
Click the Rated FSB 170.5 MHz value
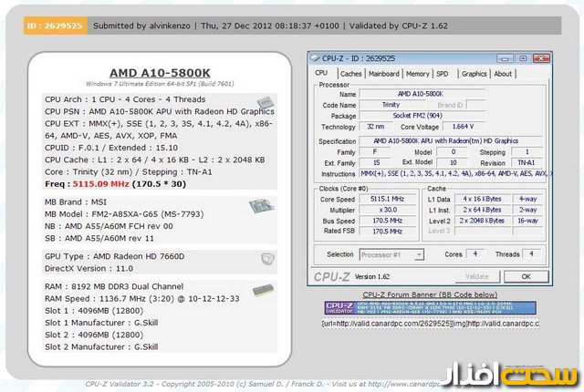click(x=387, y=231)
